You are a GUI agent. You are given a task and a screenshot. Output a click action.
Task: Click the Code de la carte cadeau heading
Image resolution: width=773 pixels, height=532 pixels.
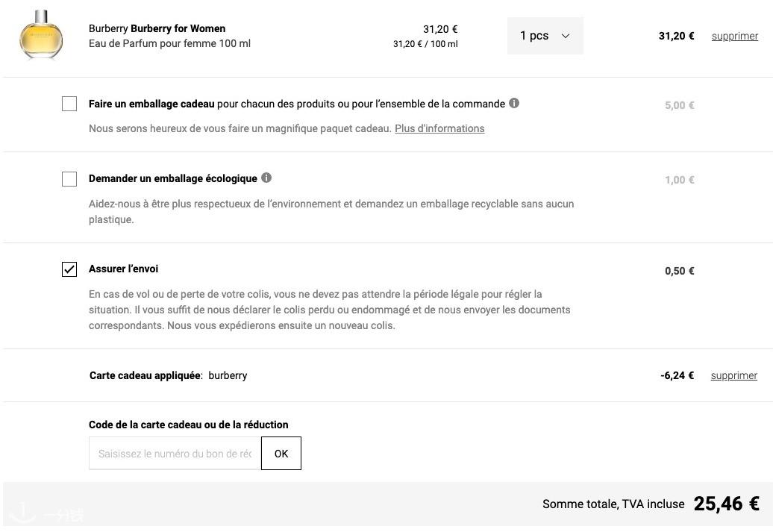[188, 425]
